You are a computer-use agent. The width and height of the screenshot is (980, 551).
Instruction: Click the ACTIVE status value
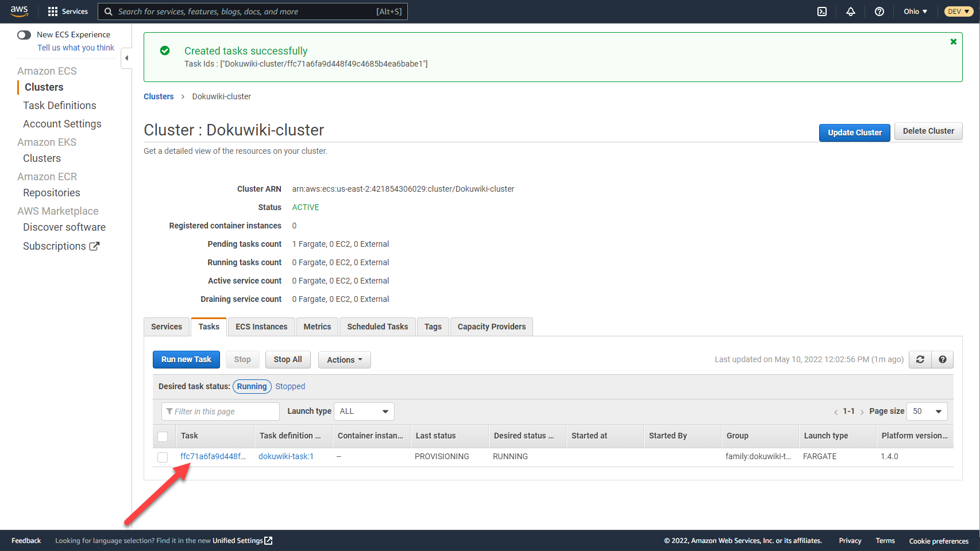point(306,207)
